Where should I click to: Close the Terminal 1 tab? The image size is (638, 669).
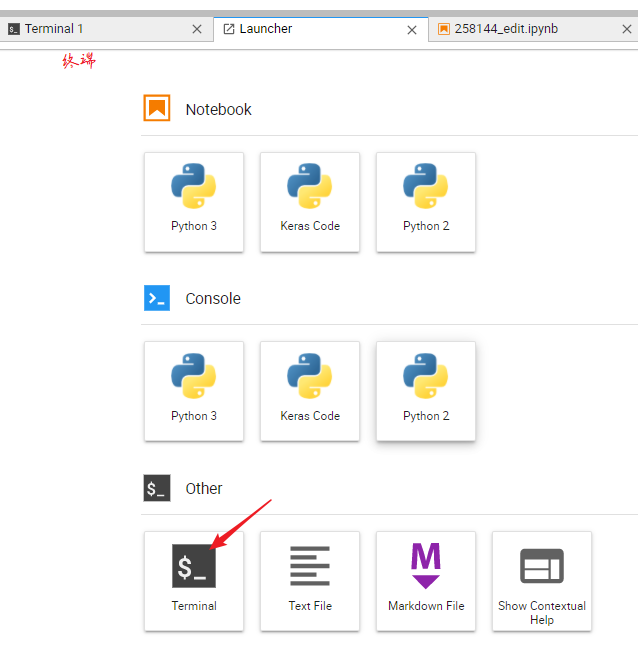[x=197, y=29]
